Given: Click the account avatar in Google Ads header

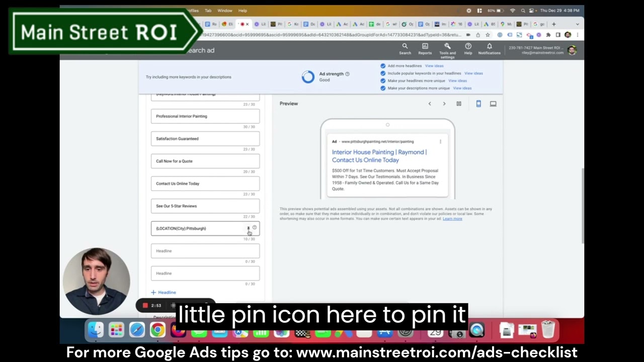Looking at the screenshot, I should pyautogui.click(x=572, y=50).
